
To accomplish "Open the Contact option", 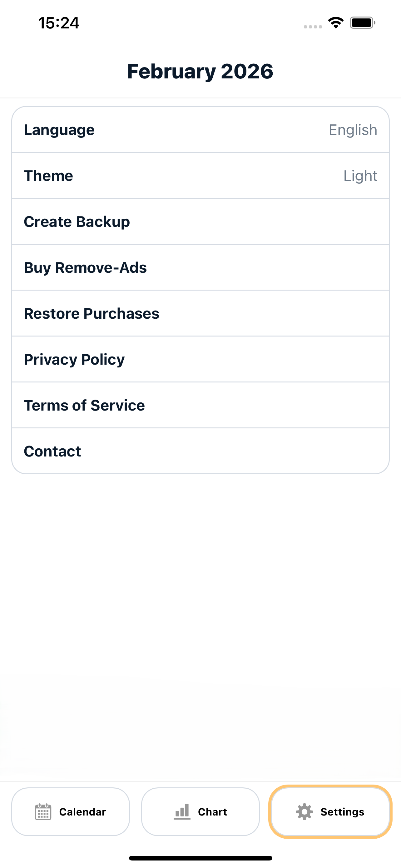I will 200,451.
